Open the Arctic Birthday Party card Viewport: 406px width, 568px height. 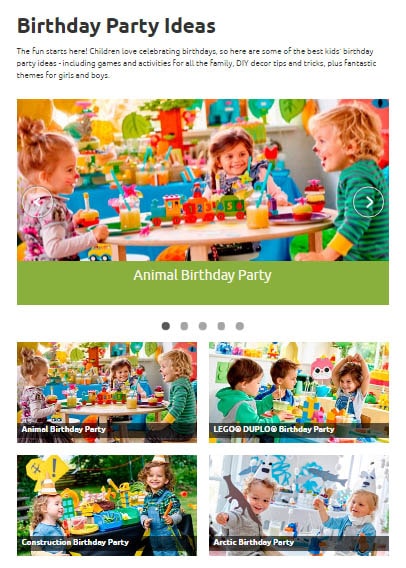click(299, 505)
